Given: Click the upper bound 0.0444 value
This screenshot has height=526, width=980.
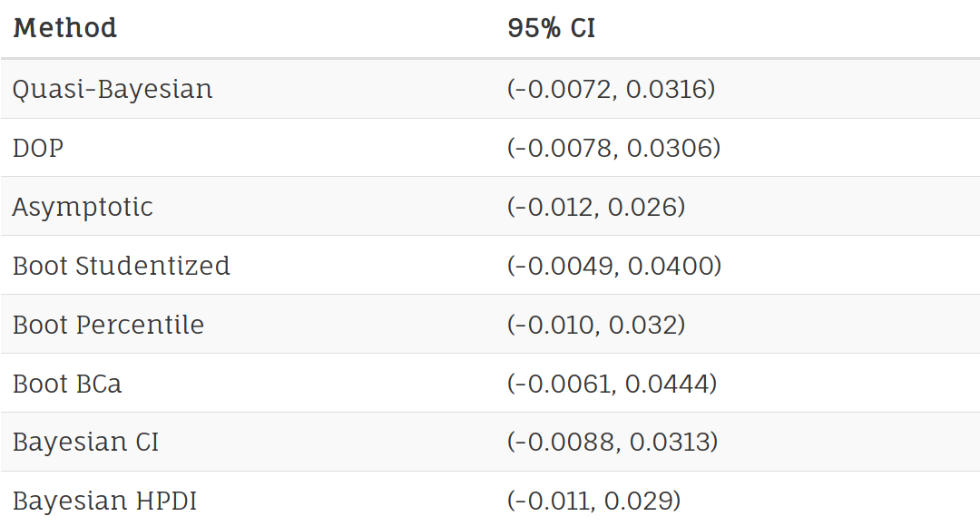Looking at the screenshot, I should coord(668,384).
